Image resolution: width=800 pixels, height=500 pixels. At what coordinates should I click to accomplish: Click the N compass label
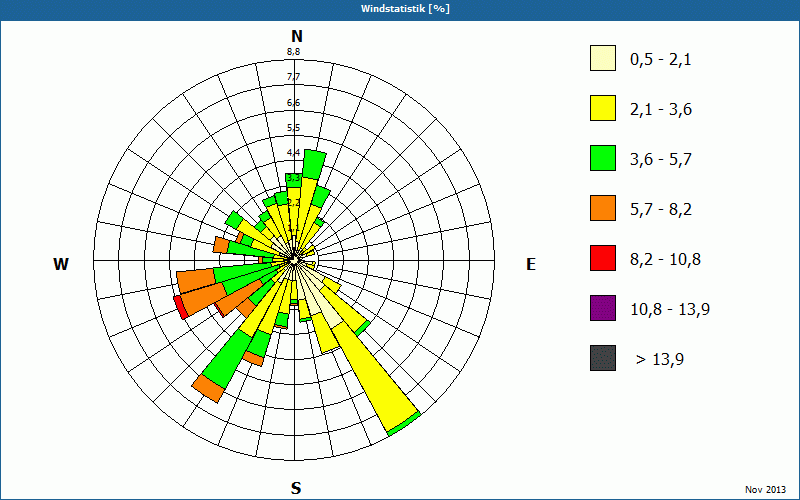coord(297,36)
